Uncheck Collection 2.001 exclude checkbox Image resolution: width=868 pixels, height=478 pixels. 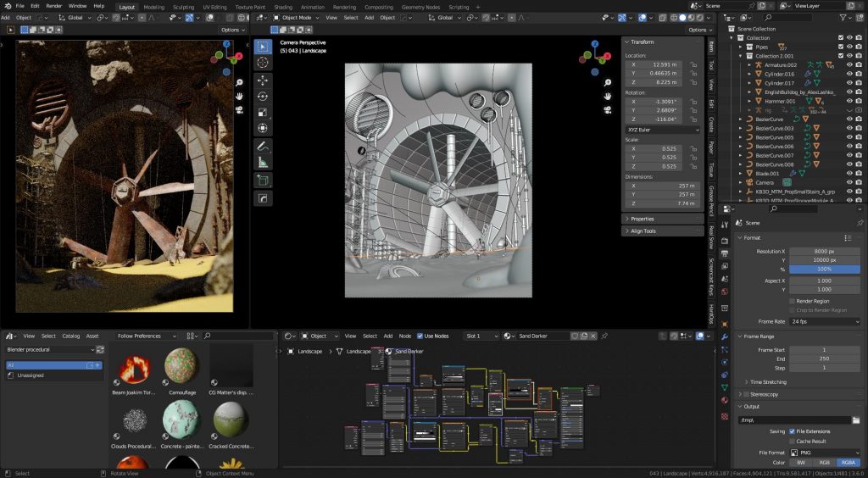point(840,56)
